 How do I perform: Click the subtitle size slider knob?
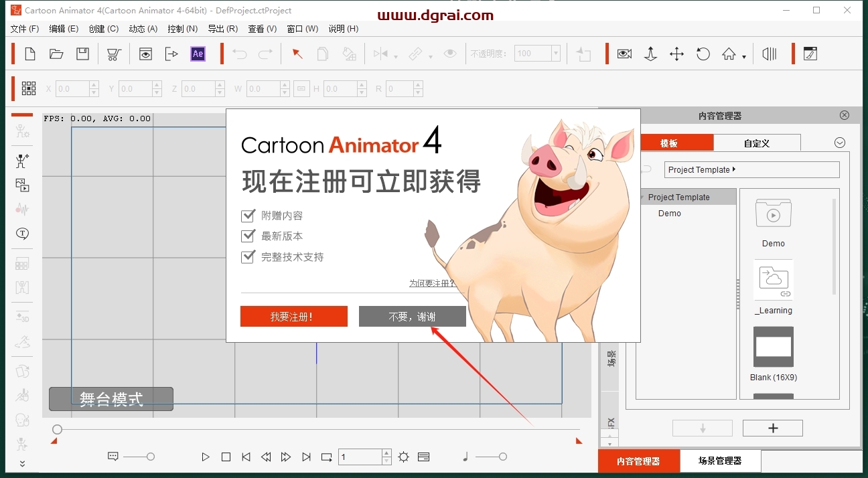pyautogui.click(x=151, y=457)
